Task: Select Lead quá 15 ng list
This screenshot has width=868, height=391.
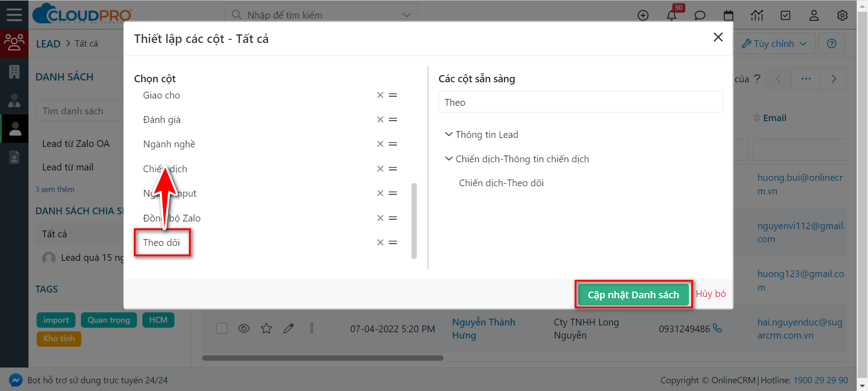Action: point(92,258)
